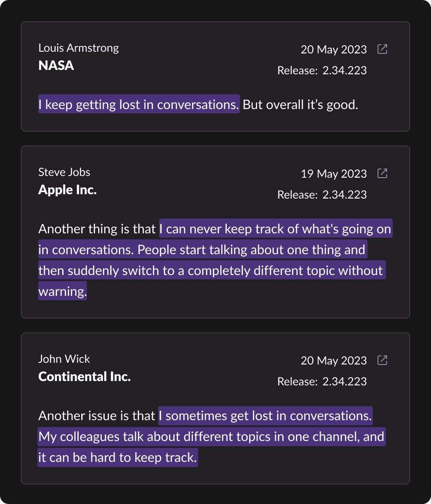Click the date on the NASA card
This screenshot has height=504, width=431.
click(334, 50)
